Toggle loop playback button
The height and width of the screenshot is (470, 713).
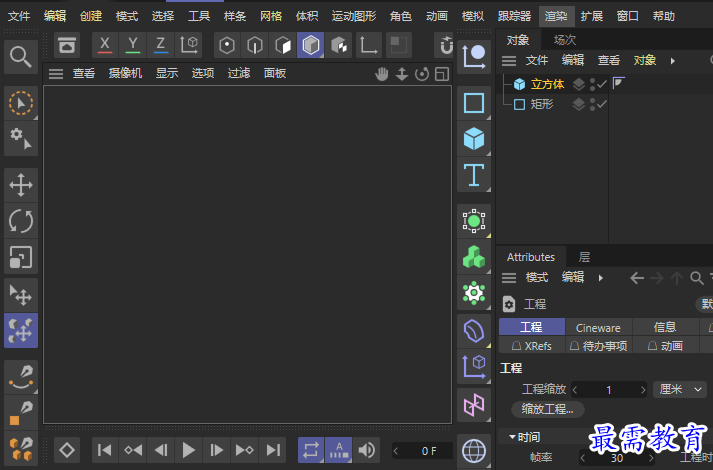311,450
